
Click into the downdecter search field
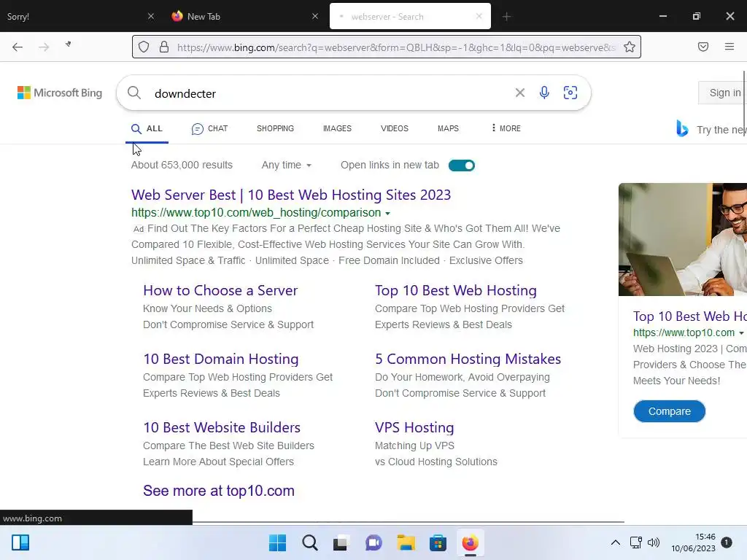(329, 93)
